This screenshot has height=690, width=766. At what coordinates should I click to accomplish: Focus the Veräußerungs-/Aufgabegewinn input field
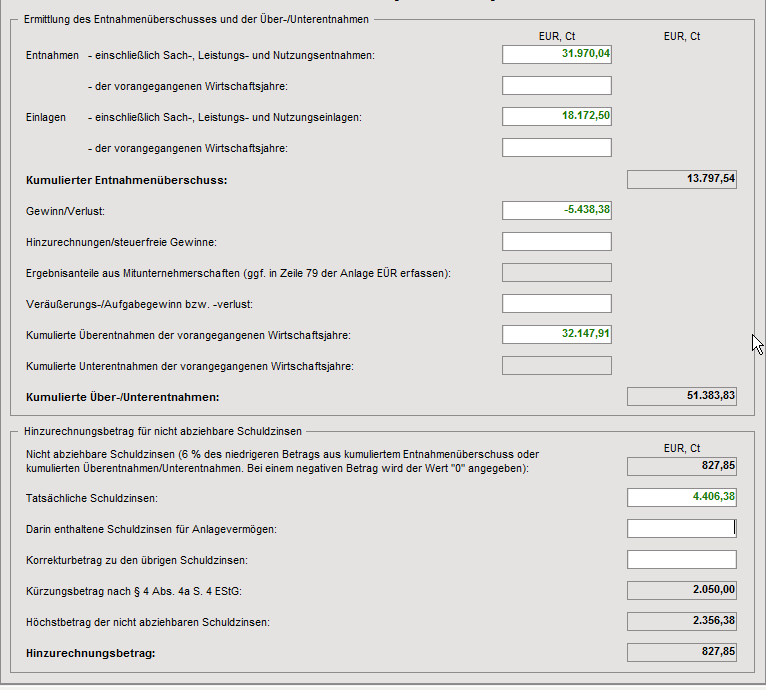[x=556, y=303]
